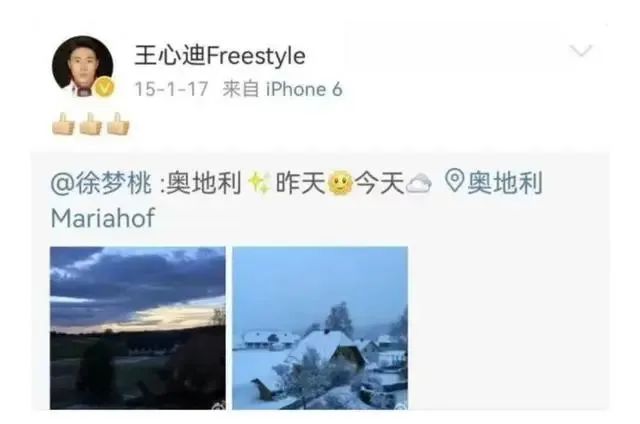Open the 奥地利 location link after the pin
The height and width of the screenshot is (424, 640).
(505, 182)
